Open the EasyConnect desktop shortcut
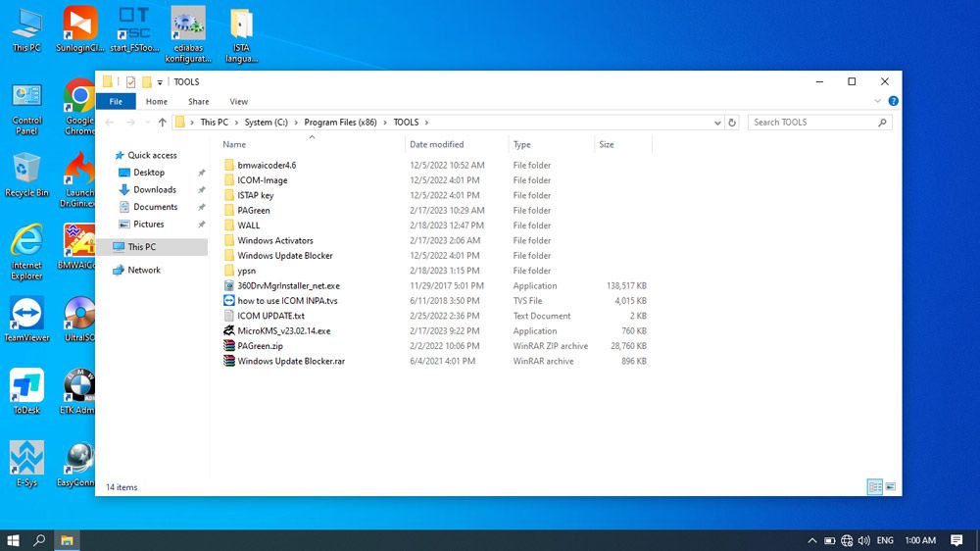Image resolution: width=980 pixels, height=551 pixels. tap(77, 464)
